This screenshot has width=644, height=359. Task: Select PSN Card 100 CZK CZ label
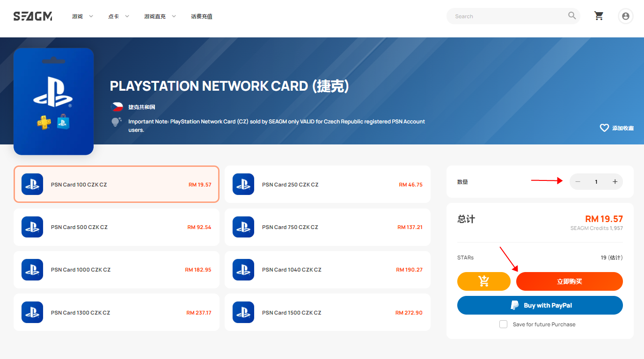click(79, 185)
